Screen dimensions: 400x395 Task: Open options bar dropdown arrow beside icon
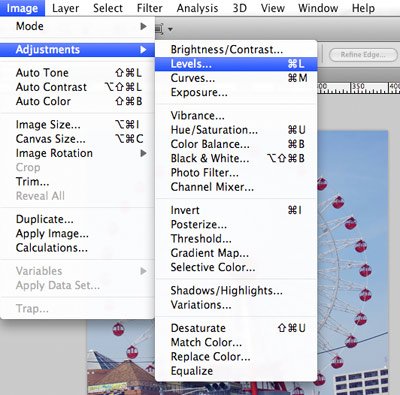[170, 29]
